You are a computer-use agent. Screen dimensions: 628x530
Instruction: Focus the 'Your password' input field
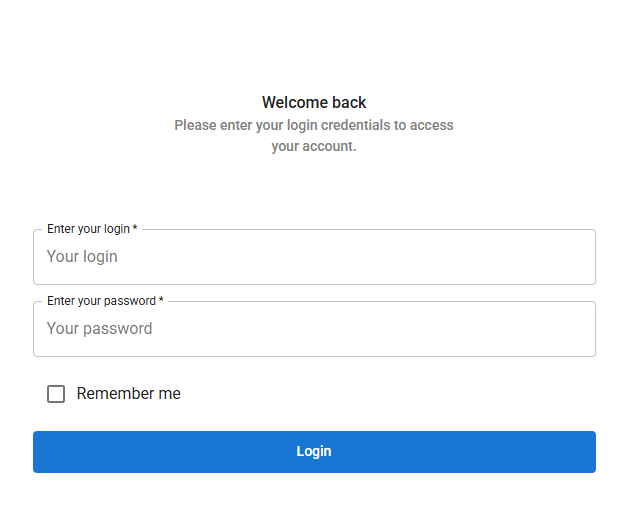(314, 329)
